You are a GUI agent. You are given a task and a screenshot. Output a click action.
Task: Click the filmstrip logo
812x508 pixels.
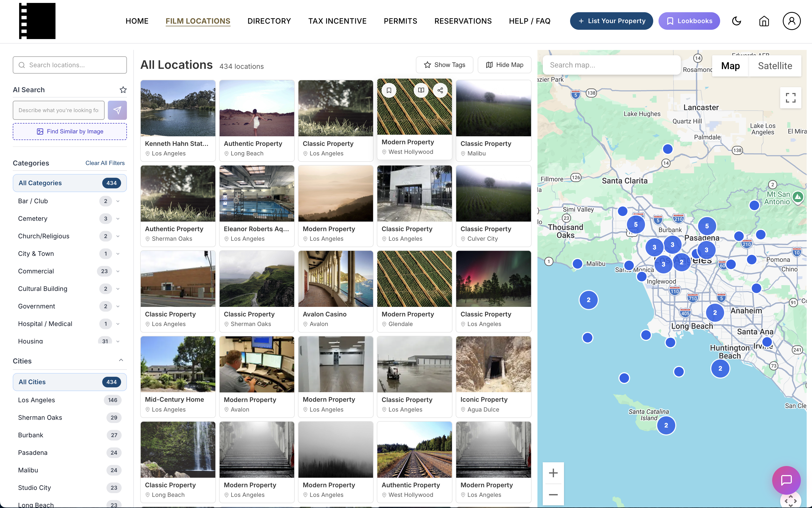(37, 21)
